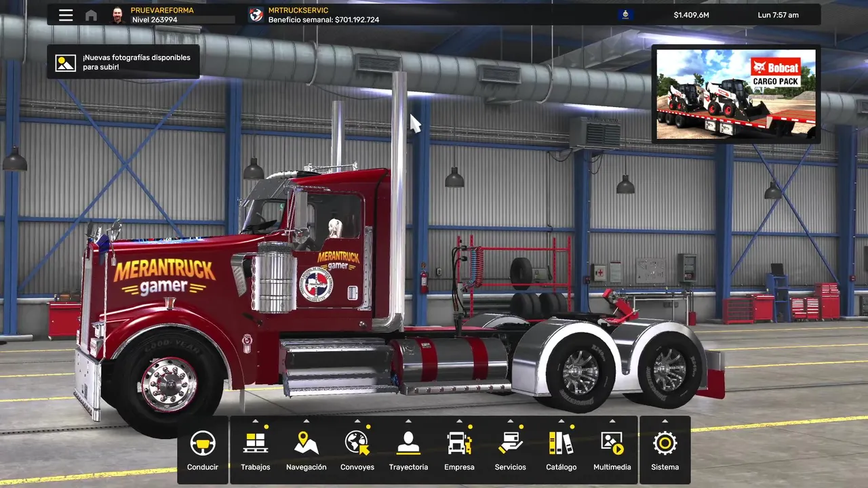This screenshot has height=488, width=868.
Task: Open the Trabajos cargo icon
Action: click(x=256, y=443)
